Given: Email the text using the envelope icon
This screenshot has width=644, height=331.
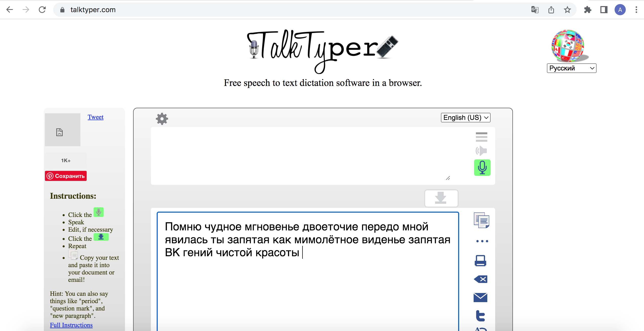Looking at the screenshot, I should point(480,298).
